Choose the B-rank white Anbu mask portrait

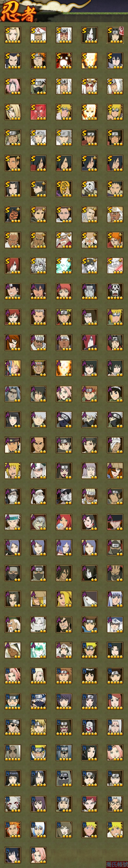(x=13, y=803)
